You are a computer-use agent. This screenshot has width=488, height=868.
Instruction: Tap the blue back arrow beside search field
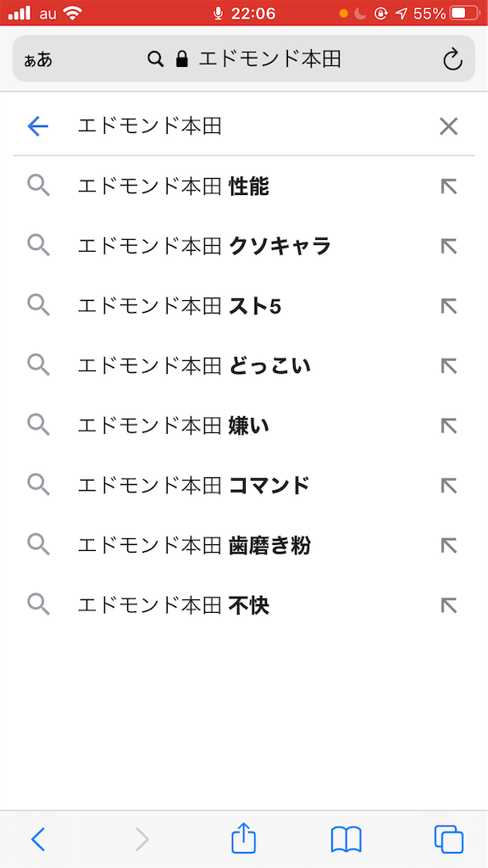point(37,127)
